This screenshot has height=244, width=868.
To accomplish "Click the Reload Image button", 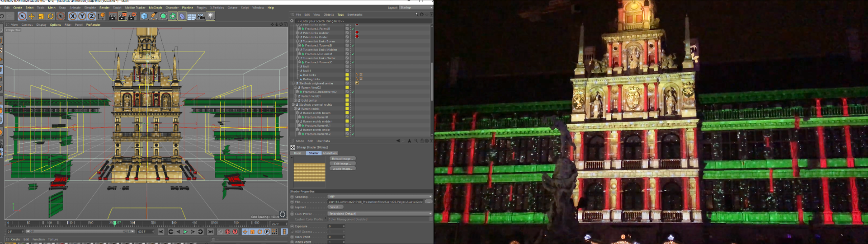I will tap(342, 159).
